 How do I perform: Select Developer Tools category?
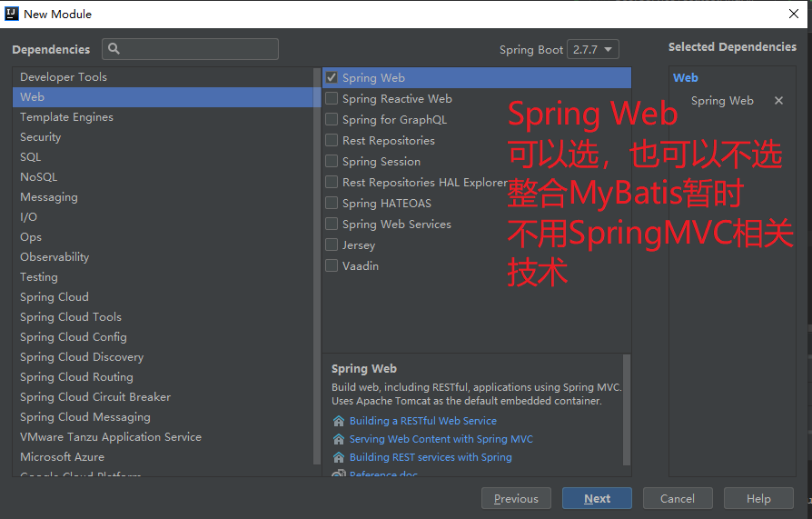click(163, 76)
